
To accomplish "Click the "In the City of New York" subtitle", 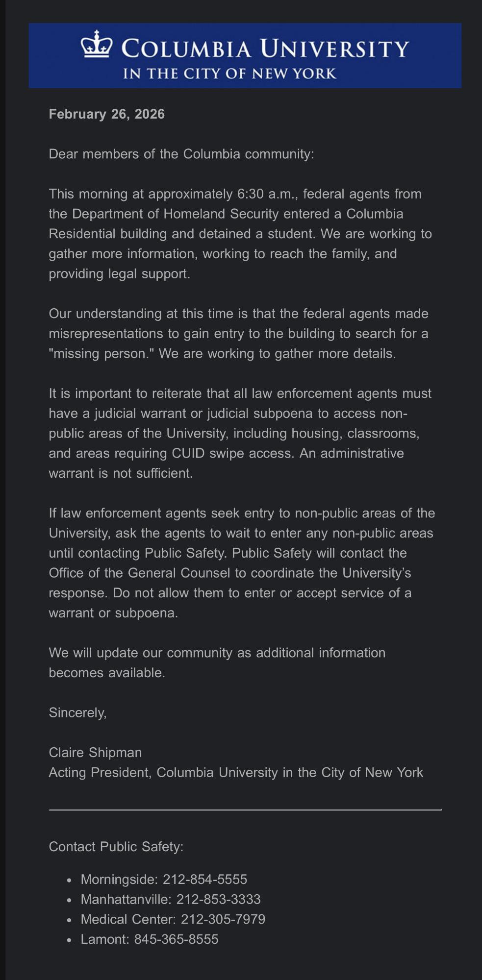I will click(229, 74).
